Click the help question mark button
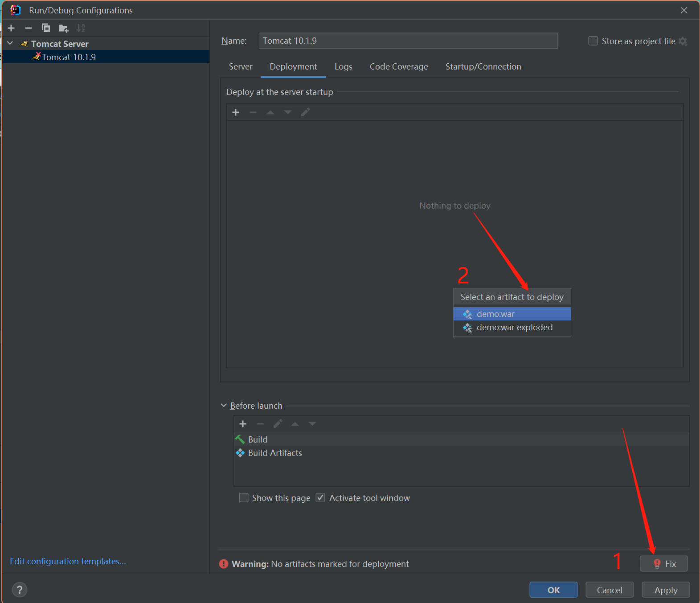Screen dimensions: 700x603 tap(20, 590)
